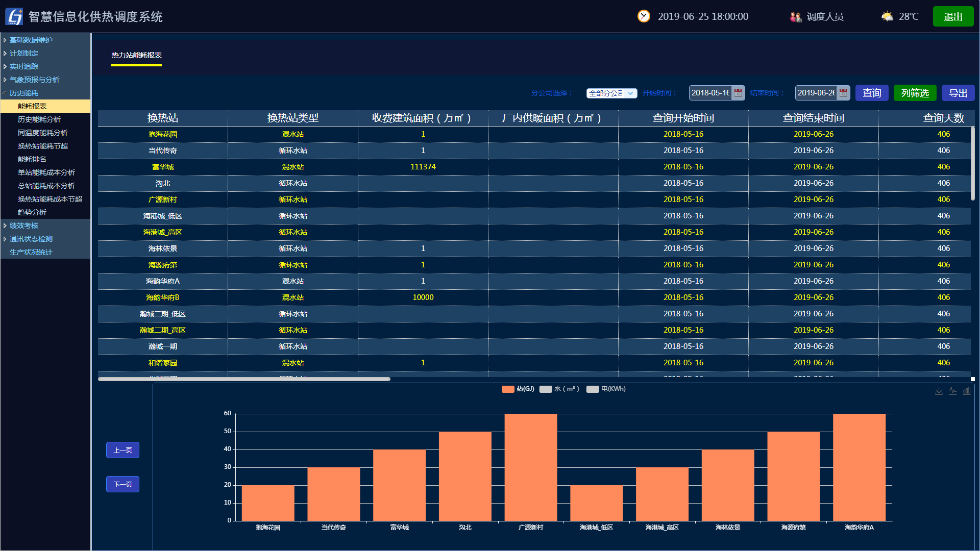This screenshot has width=980, height=551.
Task: Click the 111374 area value cell
Action: [x=423, y=167]
